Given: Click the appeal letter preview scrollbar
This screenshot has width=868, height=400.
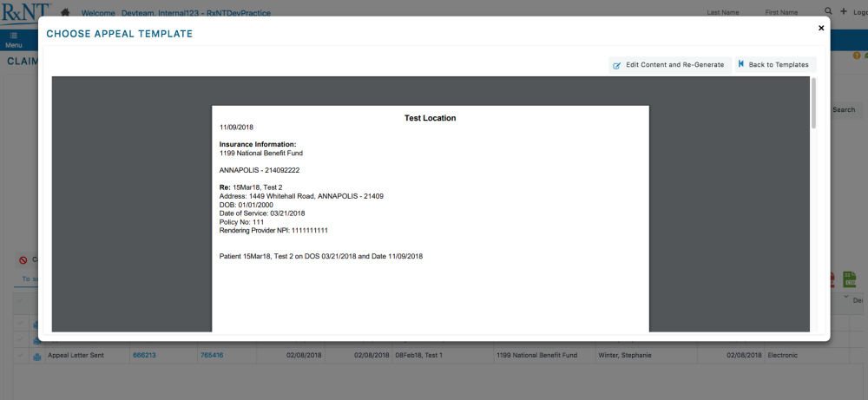Looking at the screenshot, I should point(813,103).
